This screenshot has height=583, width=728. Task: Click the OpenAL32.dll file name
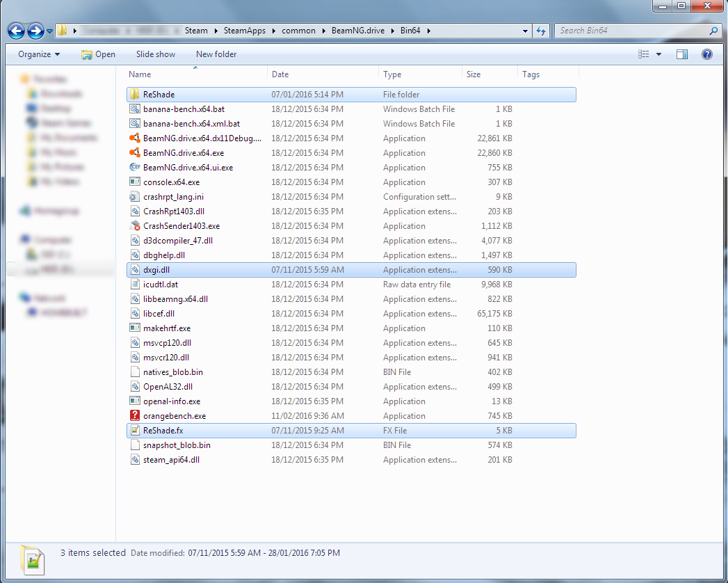pos(168,387)
